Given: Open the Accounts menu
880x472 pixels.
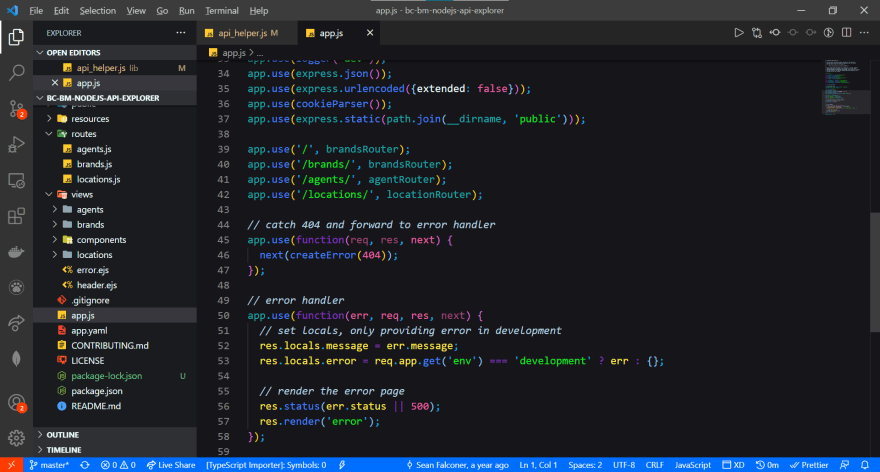Looking at the screenshot, I should point(16,403).
